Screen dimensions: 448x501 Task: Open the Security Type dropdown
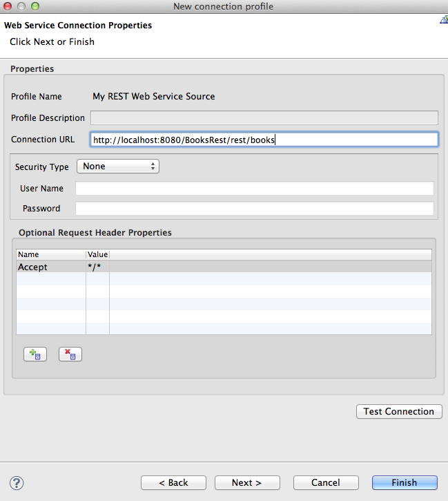point(118,166)
